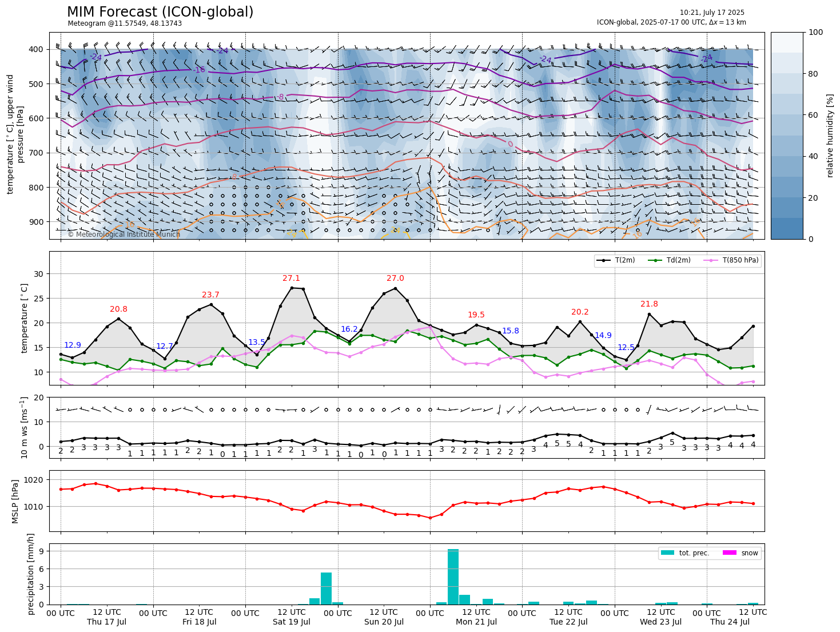Click the "10 m ws [ms⁻¹]" axis label

pos(25,427)
